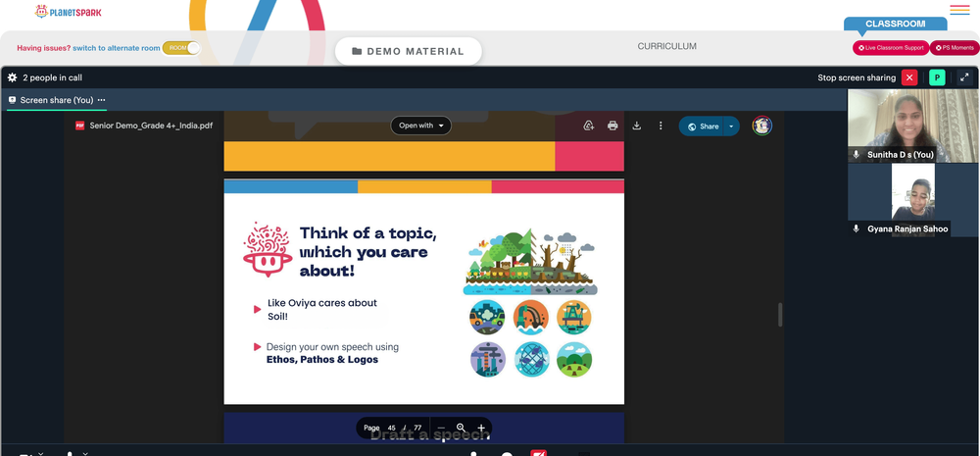This screenshot has width=980, height=456.
Task: Click '2 people in call' text
Action: 53,77
